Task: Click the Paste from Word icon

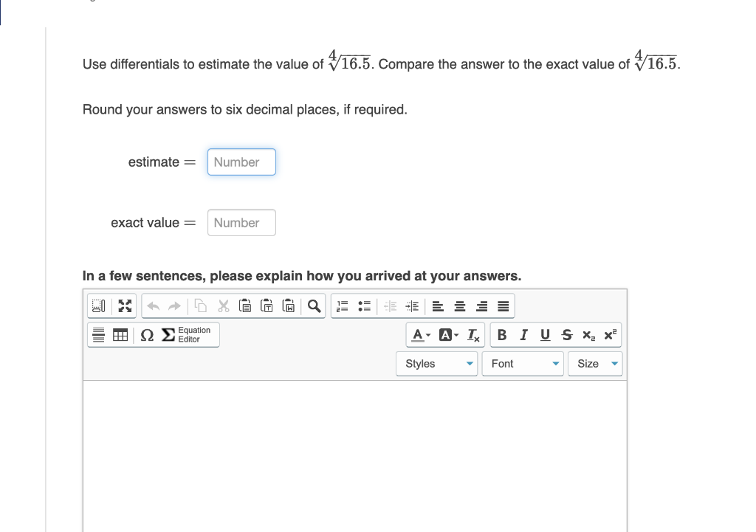Action: pyautogui.click(x=288, y=305)
